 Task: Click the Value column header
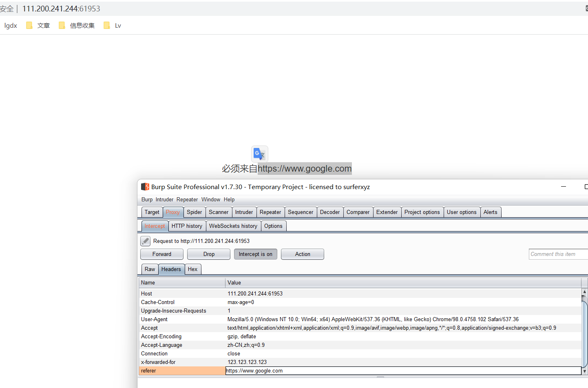point(403,282)
